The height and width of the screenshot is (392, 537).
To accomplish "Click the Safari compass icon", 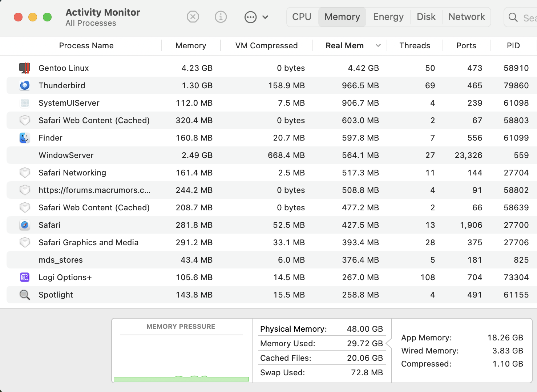I will (25, 225).
